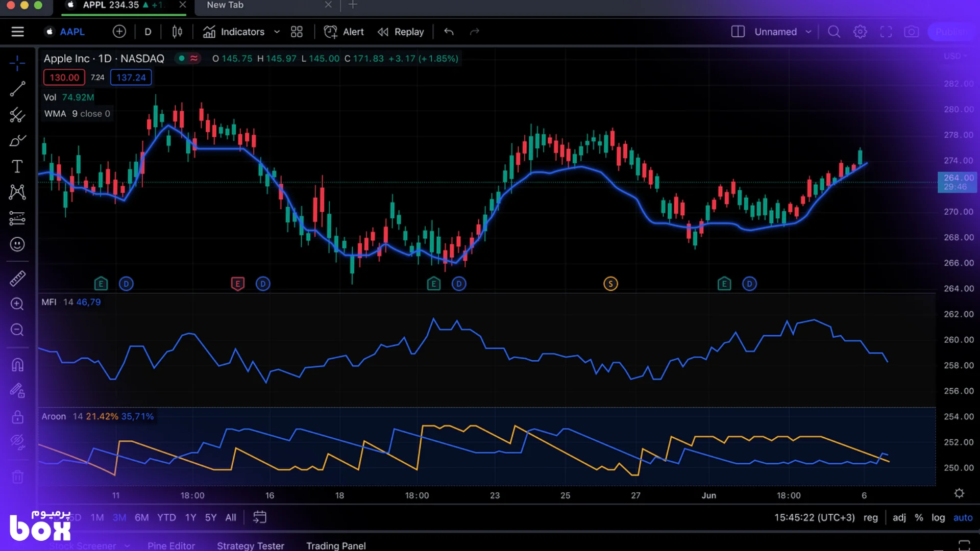Screen dimensions: 980x551
Task: Take a chart snapshot with the camera
Action: 912,32
